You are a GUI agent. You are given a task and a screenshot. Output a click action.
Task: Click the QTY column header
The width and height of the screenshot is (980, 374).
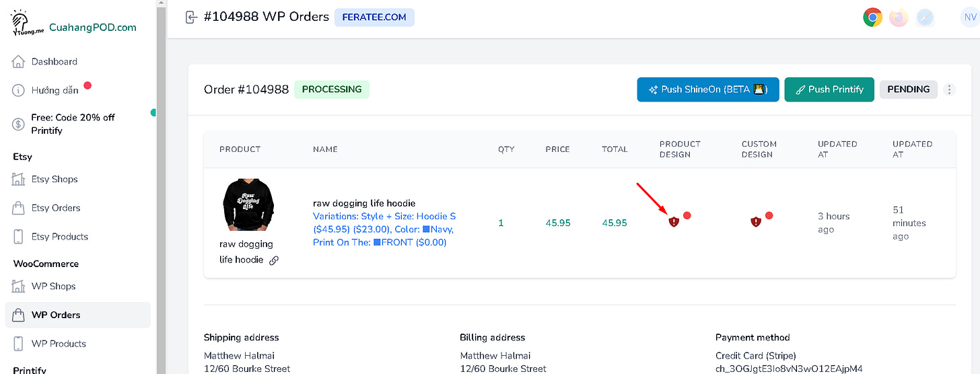click(506, 149)
